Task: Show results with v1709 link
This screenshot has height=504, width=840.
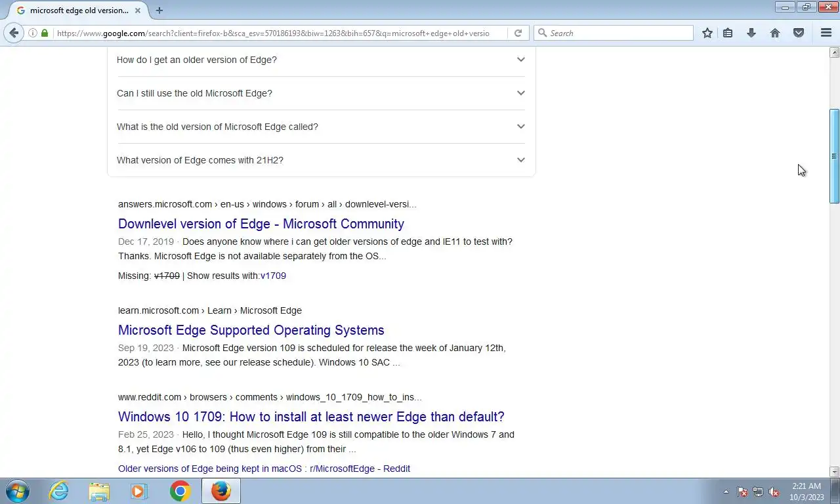Action: (x=273, y=276)
